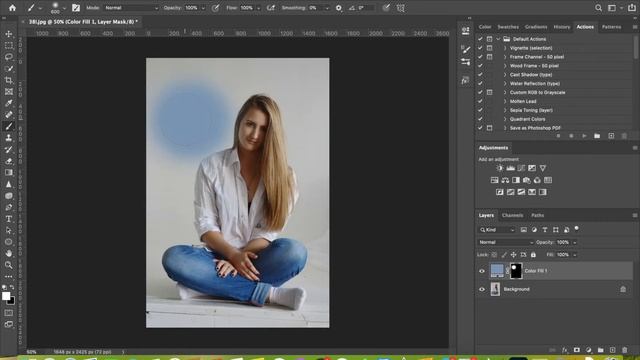The height and width of the screenshot is (360, 640).
Task: Select the Eraser tool
Action: pyautogui.click(x=9, y=161)
